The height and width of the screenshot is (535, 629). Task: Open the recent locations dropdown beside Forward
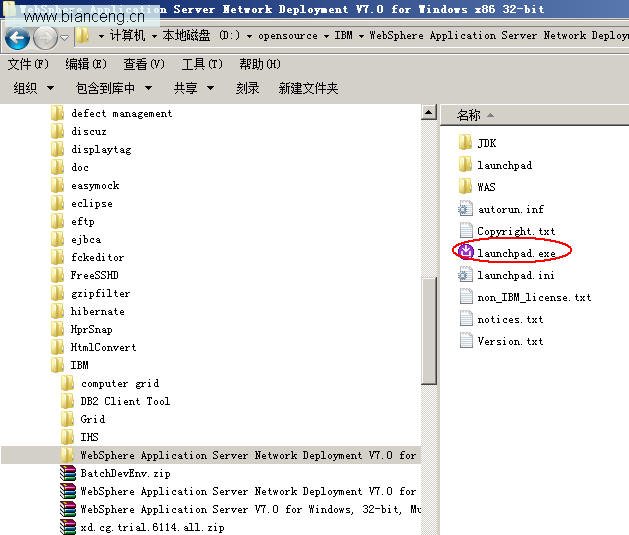pos(65,38)
